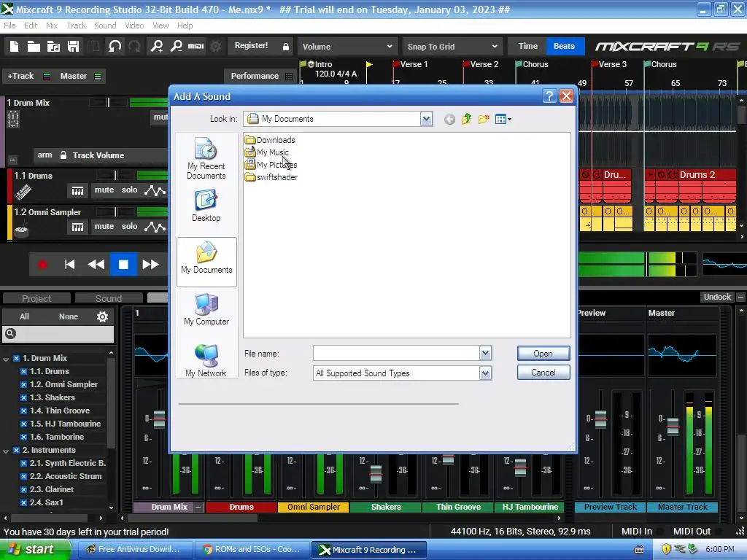Viewport: 747px width, 560px height.
Task: Switch to the Project tab
Action: point(36,298)
